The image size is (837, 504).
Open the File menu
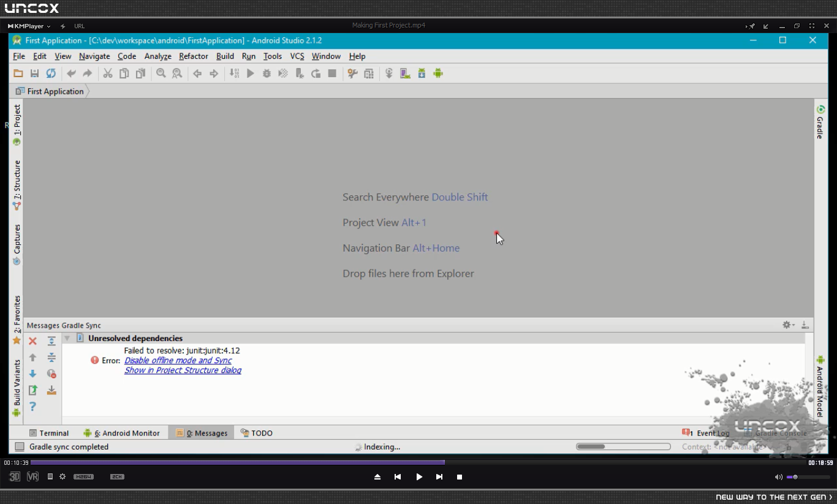(x=19, y=56)
